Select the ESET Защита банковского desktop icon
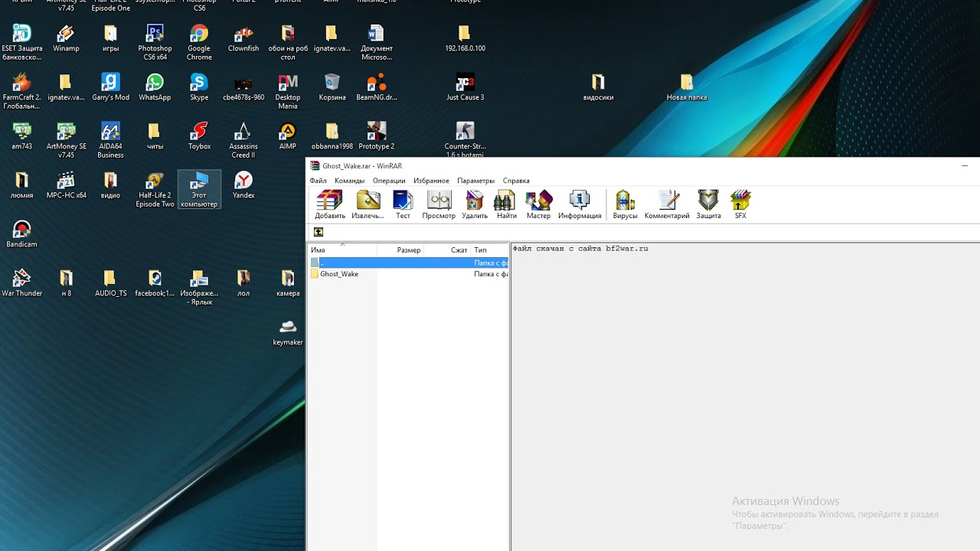Viewport: 980px width, 551px height. [x=21, y=43]
